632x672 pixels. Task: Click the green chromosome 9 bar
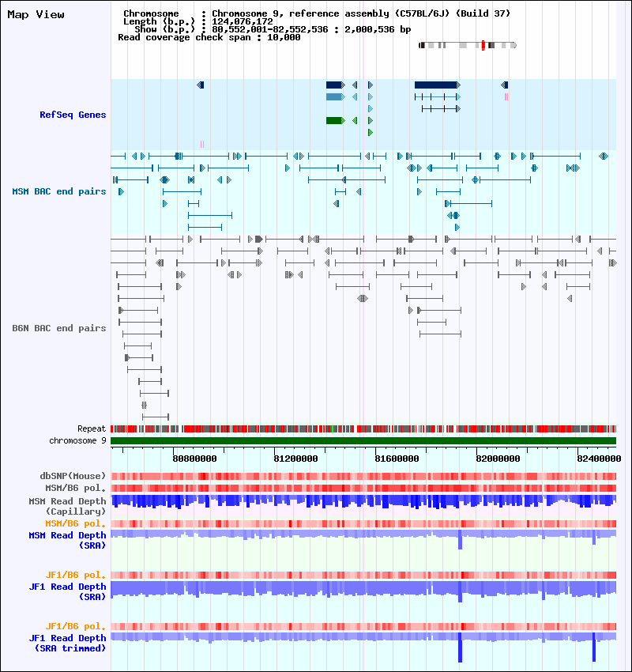pyautogui.click(x=363, y=440)
